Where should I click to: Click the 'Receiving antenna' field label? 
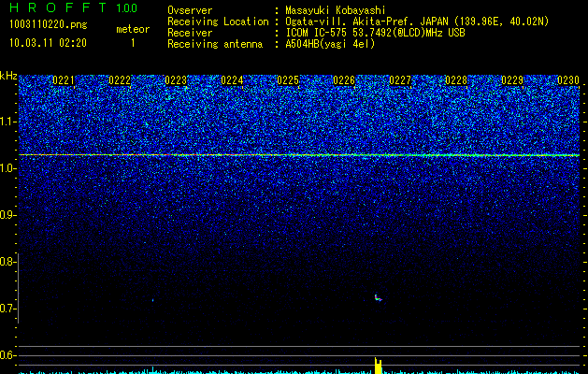point(215,44)
